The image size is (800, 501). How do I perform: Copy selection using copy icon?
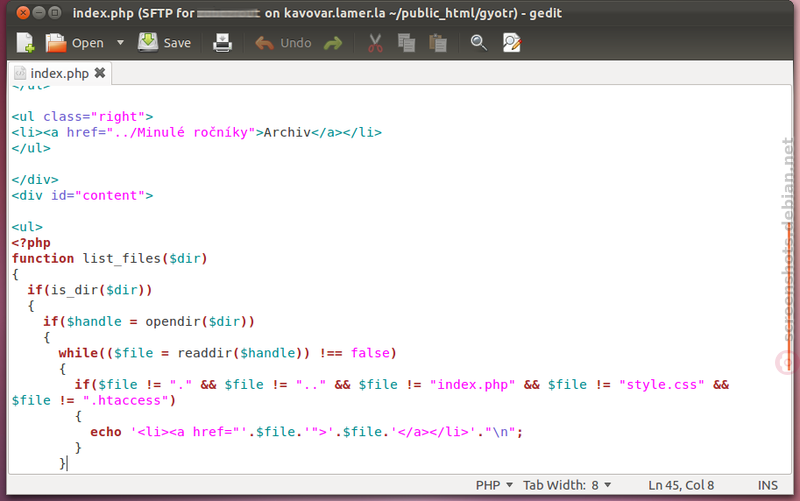tap(406, 43)
